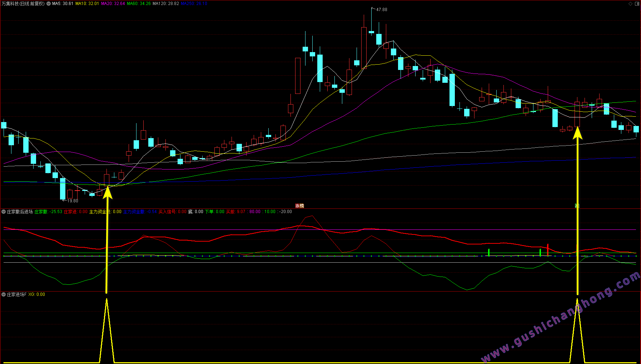641x364 pixels.
Task: Click the 买股: 9.07 value
Action: [x=236, y=212]
